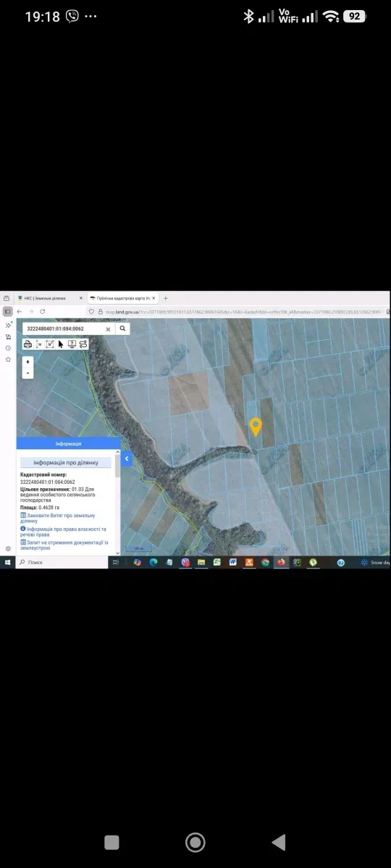Open a new browser tab
The width and height of the screenshot is (391, 868).
[165, 298]
